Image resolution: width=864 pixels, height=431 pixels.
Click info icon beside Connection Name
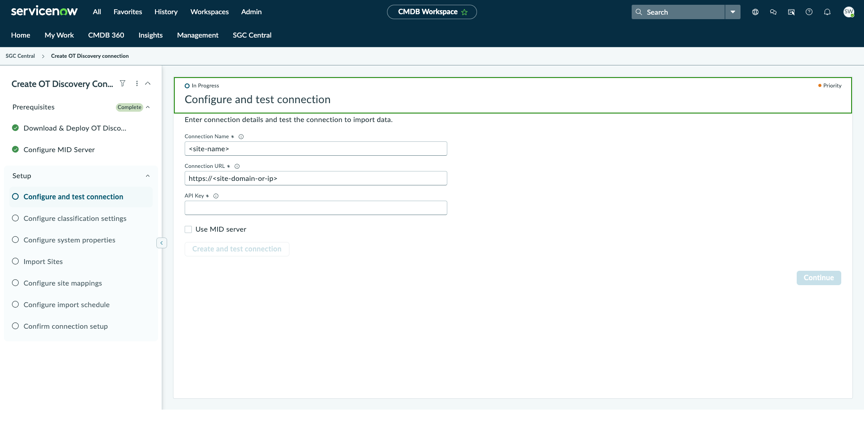(x=241, y=136)
